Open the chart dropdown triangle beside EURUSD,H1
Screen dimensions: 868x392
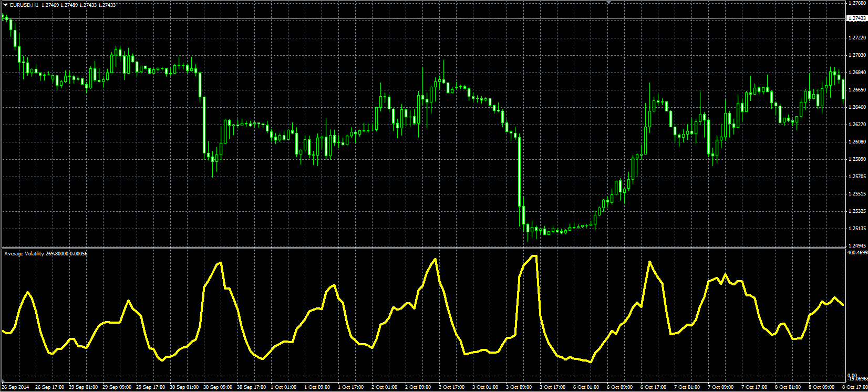click(5, 5)
